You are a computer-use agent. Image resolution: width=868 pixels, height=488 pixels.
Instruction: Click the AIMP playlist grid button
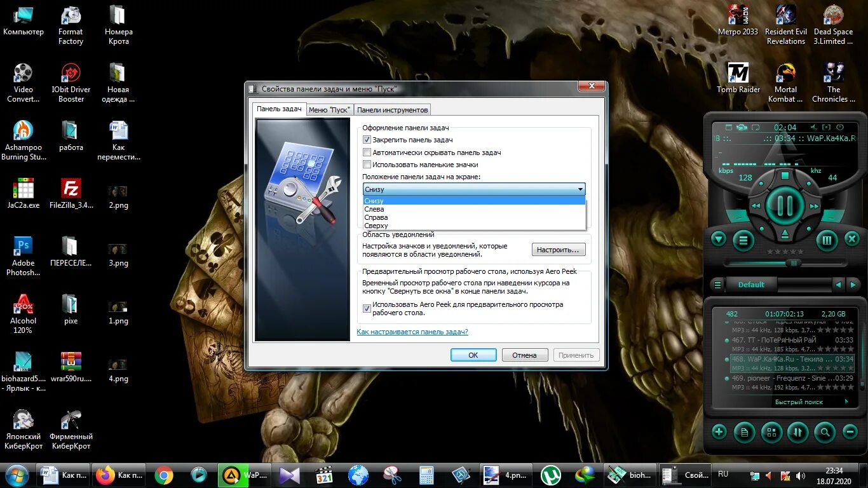click(x=771, y=433)
